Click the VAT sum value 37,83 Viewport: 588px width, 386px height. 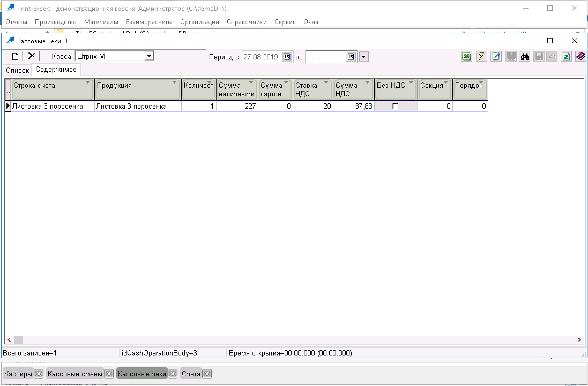(x=353, y=106)
